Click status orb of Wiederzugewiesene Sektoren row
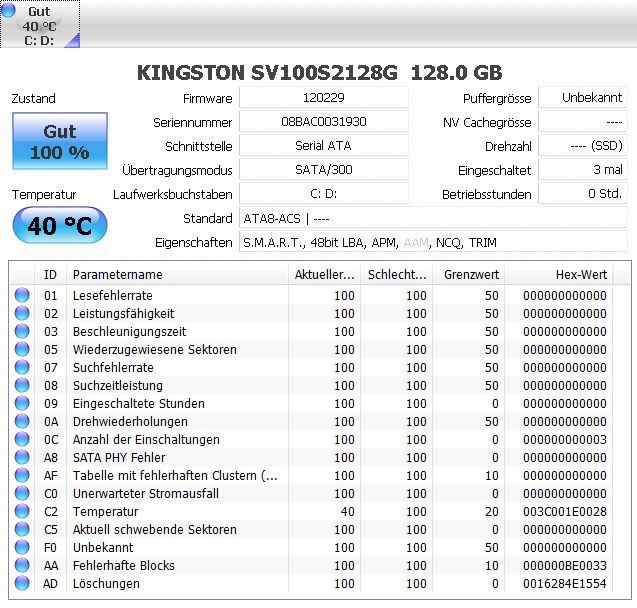The height and width of the screenshot is (608, 637). (22, 349)
